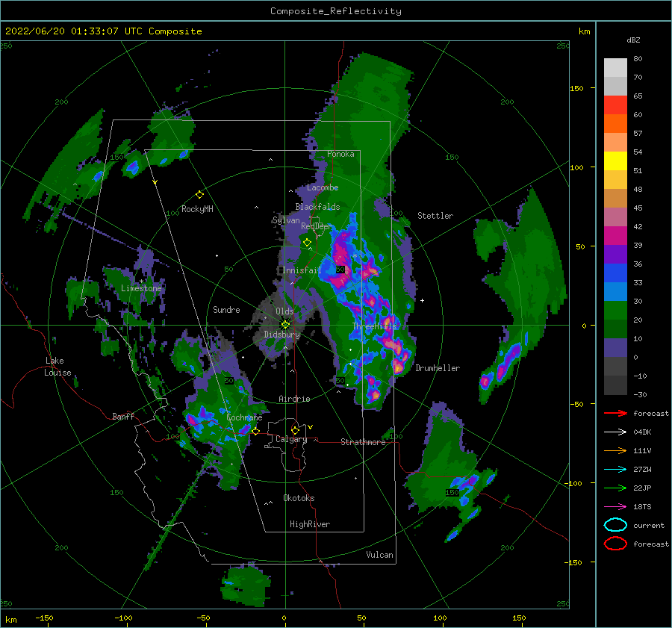672x628 pixels.
Task: Select the 33 dBZ blue color swatch
Action: point(615,273)
